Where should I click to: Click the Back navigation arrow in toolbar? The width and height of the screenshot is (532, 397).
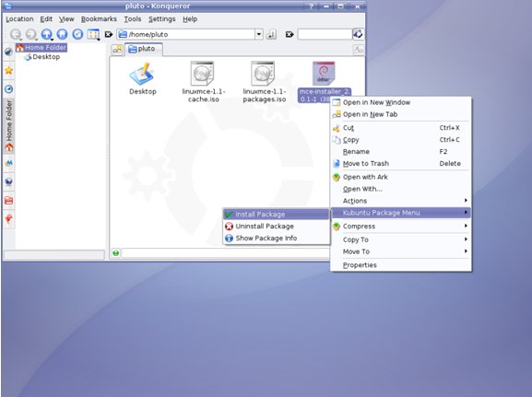(x=16, y=34)
